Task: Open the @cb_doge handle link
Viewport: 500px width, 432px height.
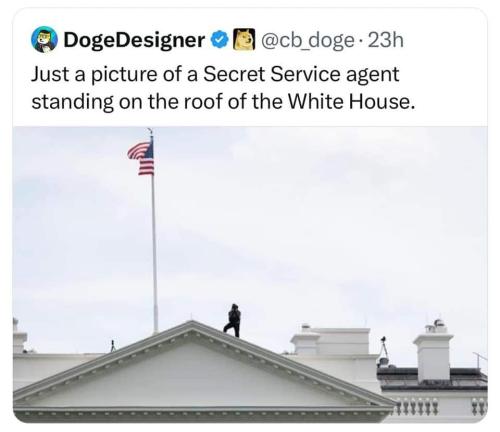Action: click(x=308, y=41)
